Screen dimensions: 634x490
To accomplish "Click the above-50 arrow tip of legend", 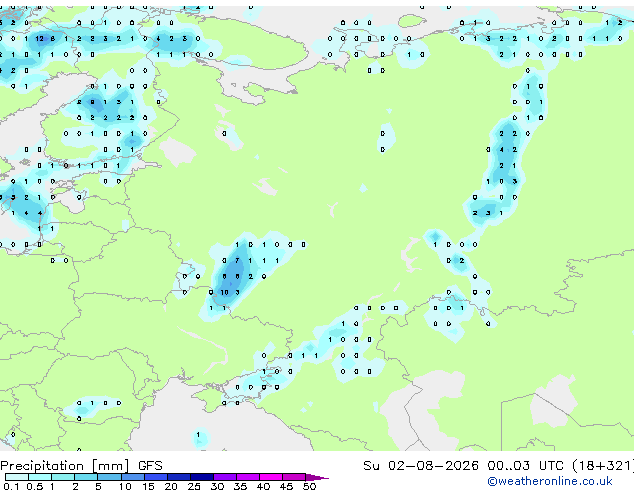I will click(x=317, y=477).
